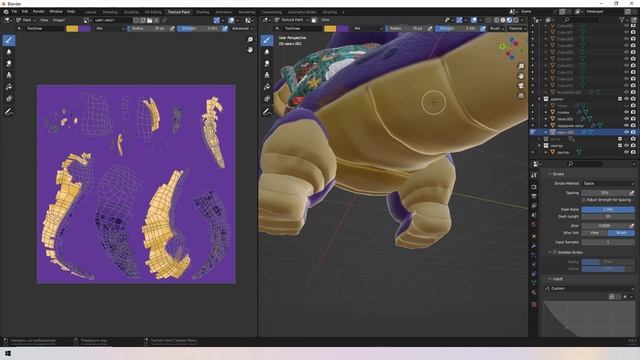The image size is (640, 360).
Task: Enable Adjust Strength for Spacing checkbox
Action: tap(584, 200)
